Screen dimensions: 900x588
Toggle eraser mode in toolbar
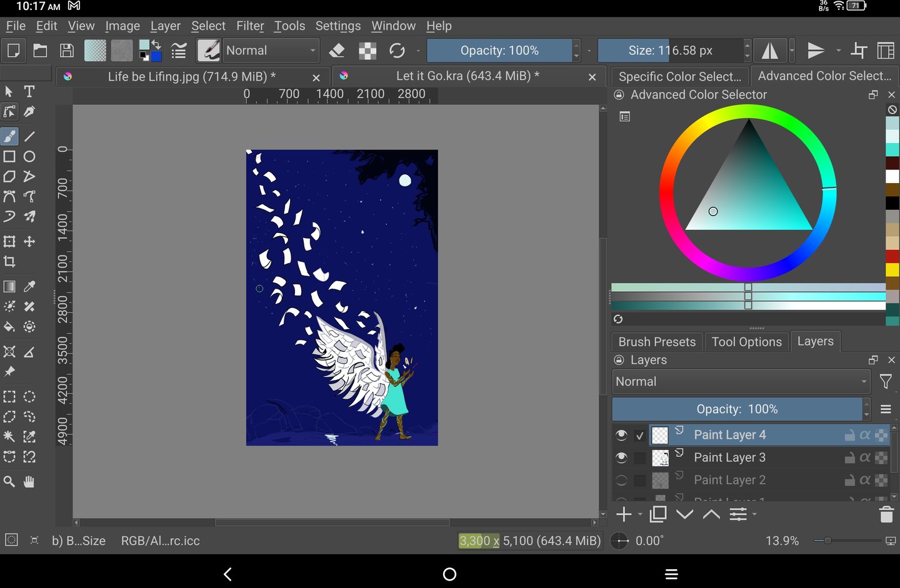point(337,51)
